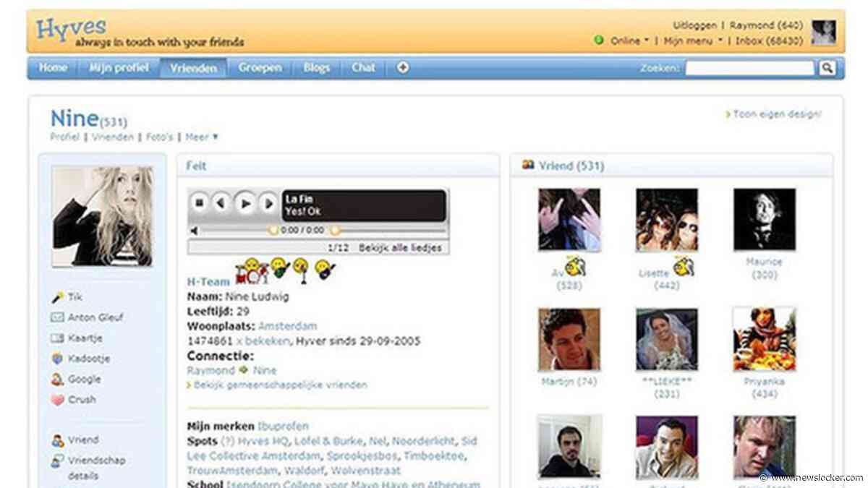Click the Anton Gleuf envelope icon
868x488 pixels.
pyautogui.click(x=58, y=317)
